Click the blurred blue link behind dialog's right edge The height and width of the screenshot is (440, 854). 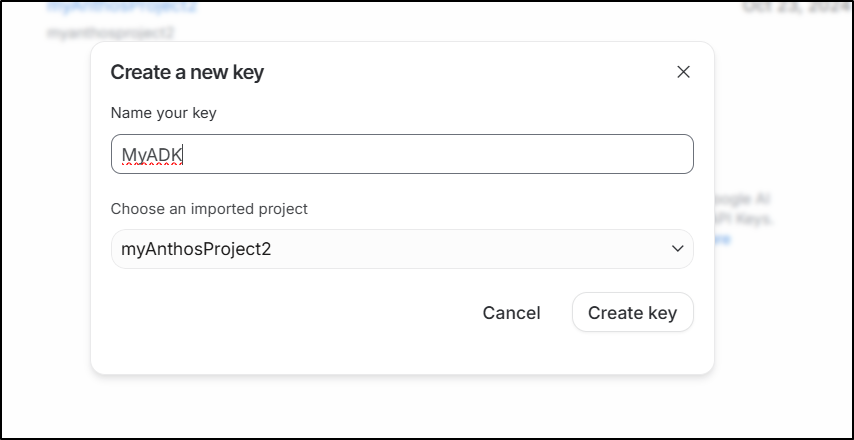722,240
